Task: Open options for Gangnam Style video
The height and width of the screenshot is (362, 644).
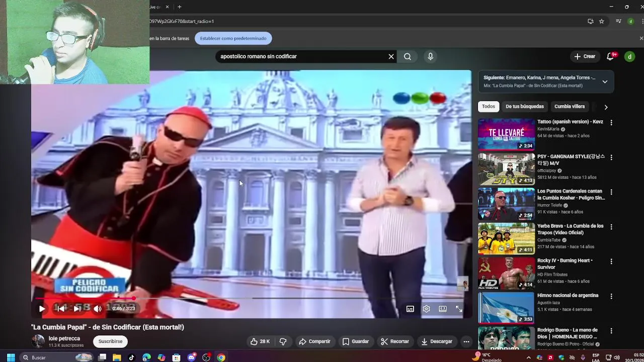Action: click(x=611, y=157)
